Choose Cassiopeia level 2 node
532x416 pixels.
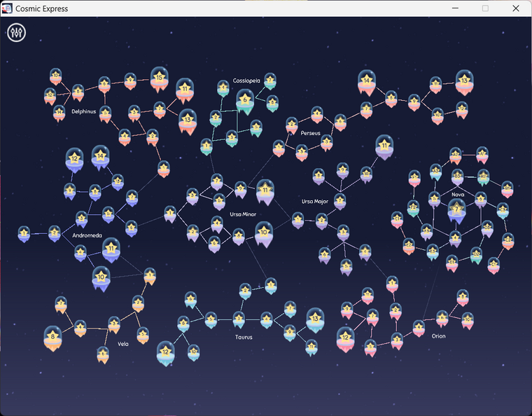pos(216,118)
